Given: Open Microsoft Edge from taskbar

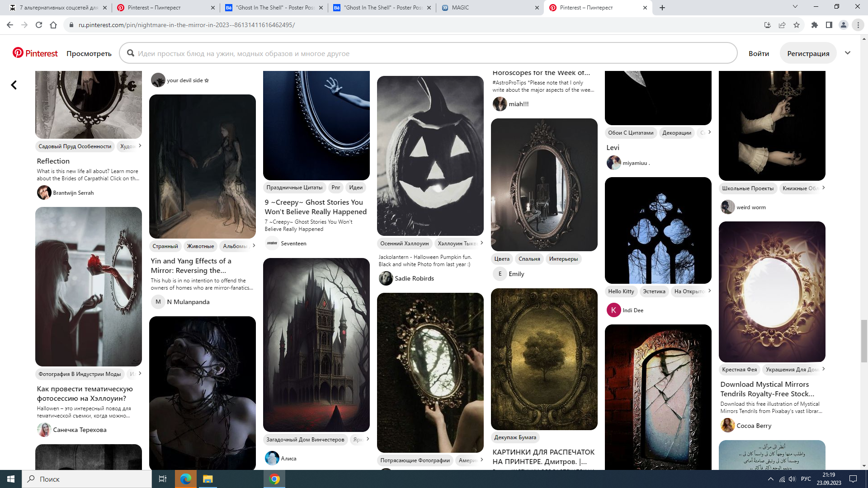Looking at the screenshot, I should (186, 479).
